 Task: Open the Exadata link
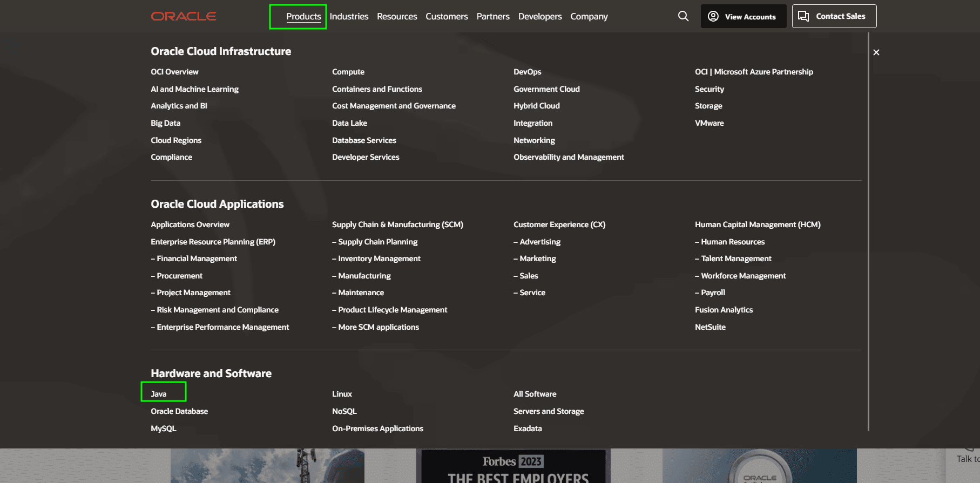[528, 428]
